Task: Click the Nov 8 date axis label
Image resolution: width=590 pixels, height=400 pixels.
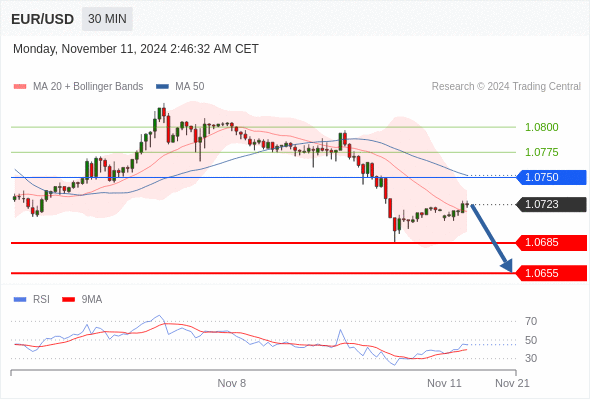Action: point(232,383)
